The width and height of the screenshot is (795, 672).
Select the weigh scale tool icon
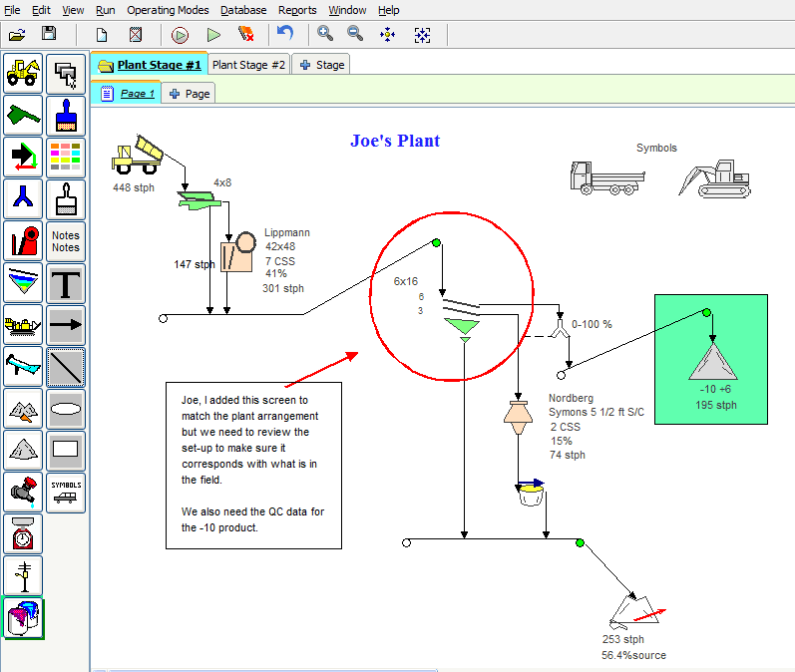[x=24, y=534]
